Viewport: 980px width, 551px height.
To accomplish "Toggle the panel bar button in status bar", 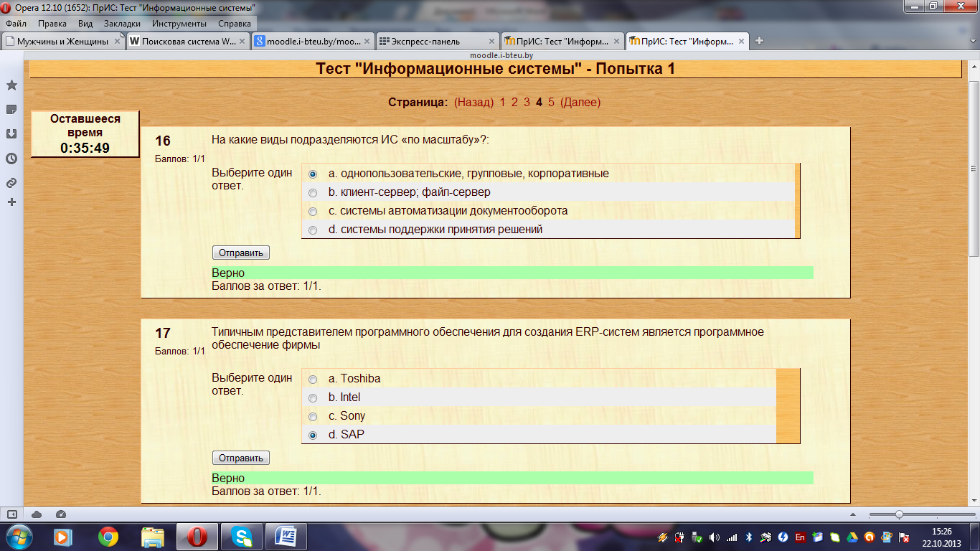I will [x=11, y=514].
